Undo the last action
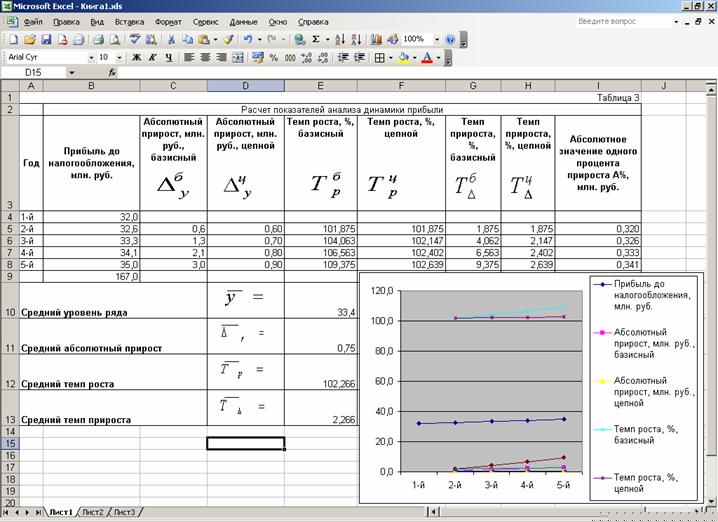This screenshot has height=522, width=718. 248,40
